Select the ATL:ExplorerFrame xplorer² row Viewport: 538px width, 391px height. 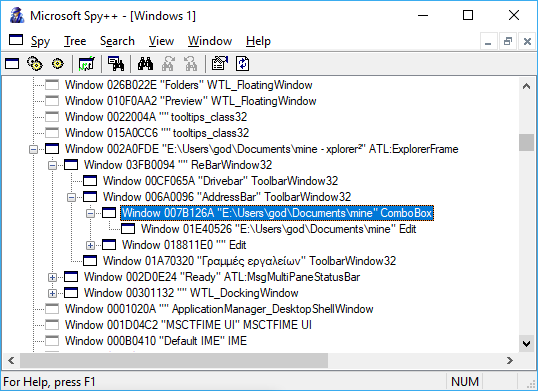click(261, 149)
